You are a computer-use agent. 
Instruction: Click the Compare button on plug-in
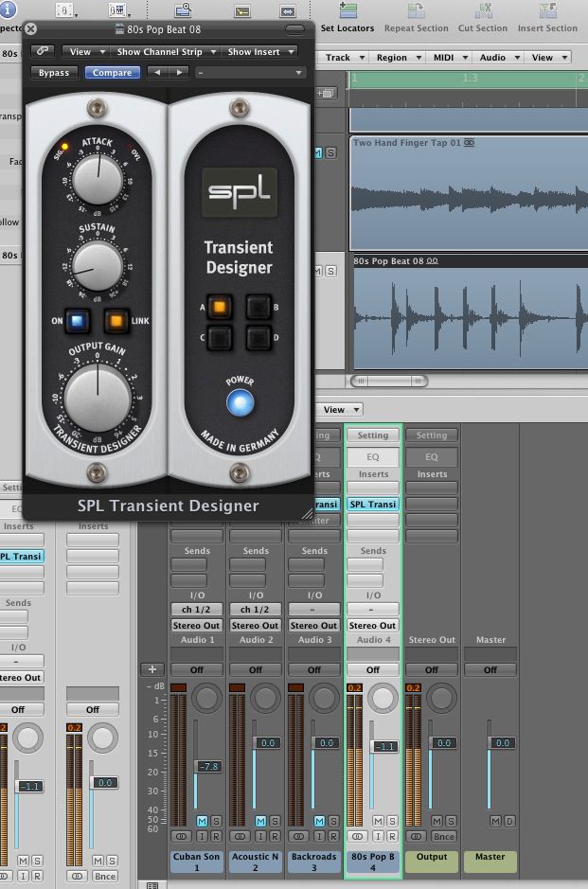coord(113,73)
